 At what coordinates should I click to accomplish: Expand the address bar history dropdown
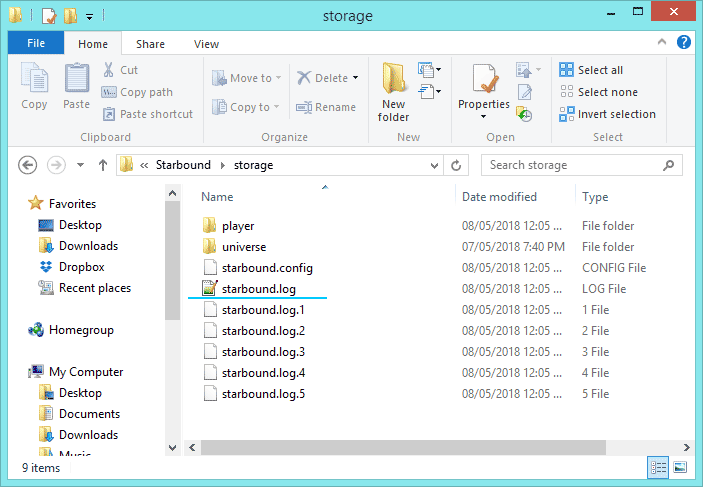pyautogui.click(x=434, y=165)
